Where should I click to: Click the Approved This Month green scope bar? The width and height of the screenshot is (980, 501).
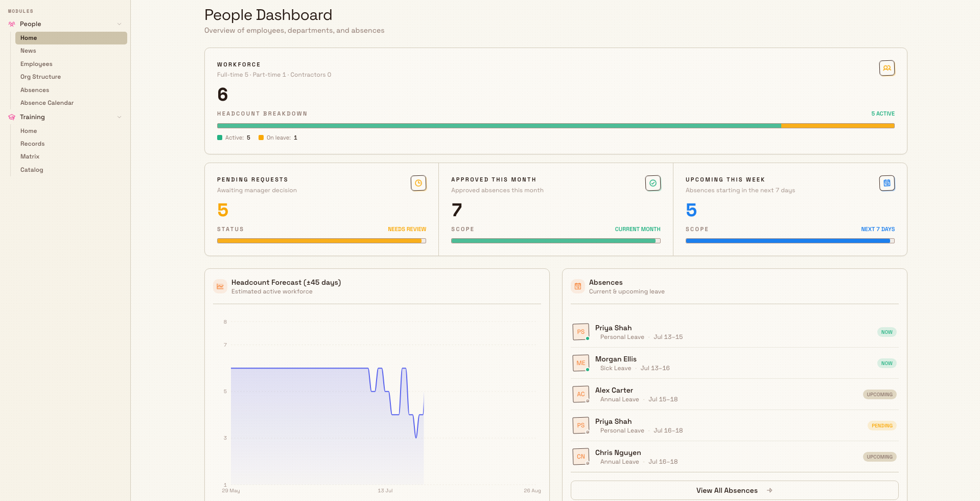(x=555, y=241)
